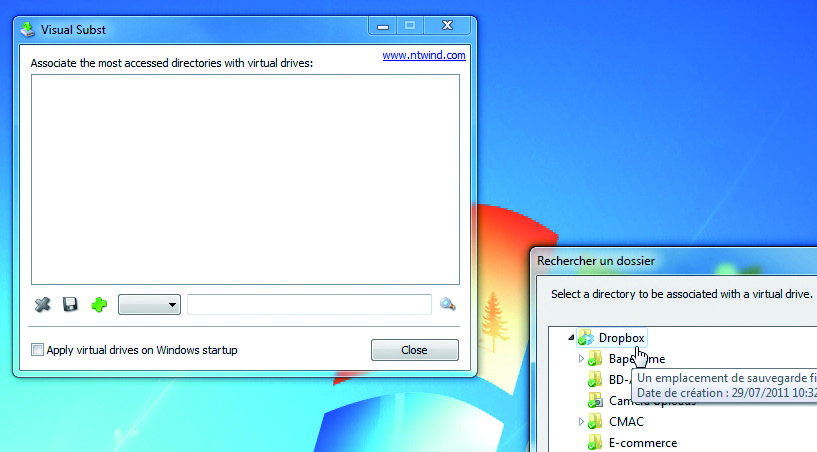
Task: Click the save floppy disk icon
Action: (x=70, y=304)
